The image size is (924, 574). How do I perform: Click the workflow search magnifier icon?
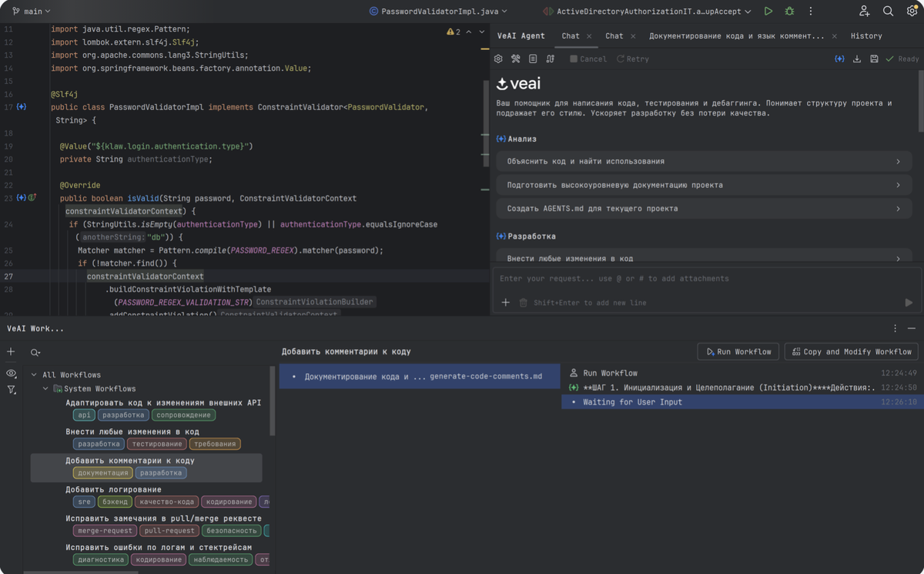coord(35,352)
